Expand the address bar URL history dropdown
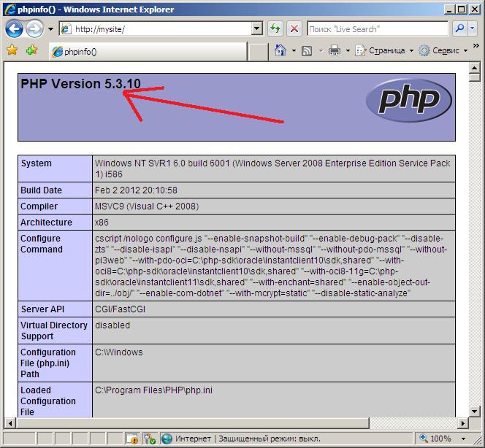The width and height of the screenshot is (485, 448). click(257, 29)
